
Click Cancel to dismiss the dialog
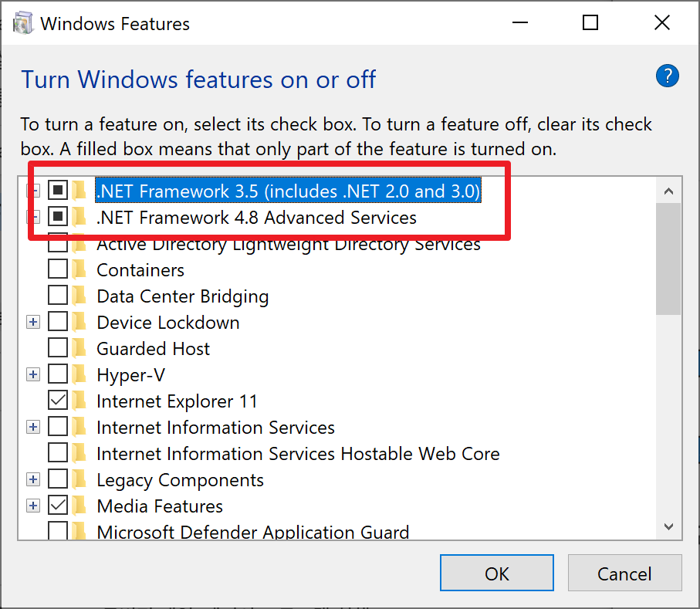[624, 573]
